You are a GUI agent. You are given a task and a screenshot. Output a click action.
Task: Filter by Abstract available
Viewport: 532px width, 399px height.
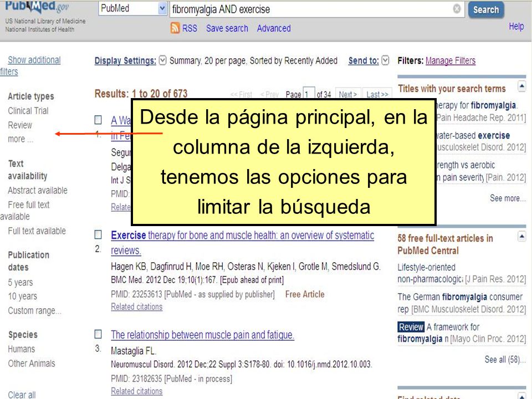coord(38,190)
